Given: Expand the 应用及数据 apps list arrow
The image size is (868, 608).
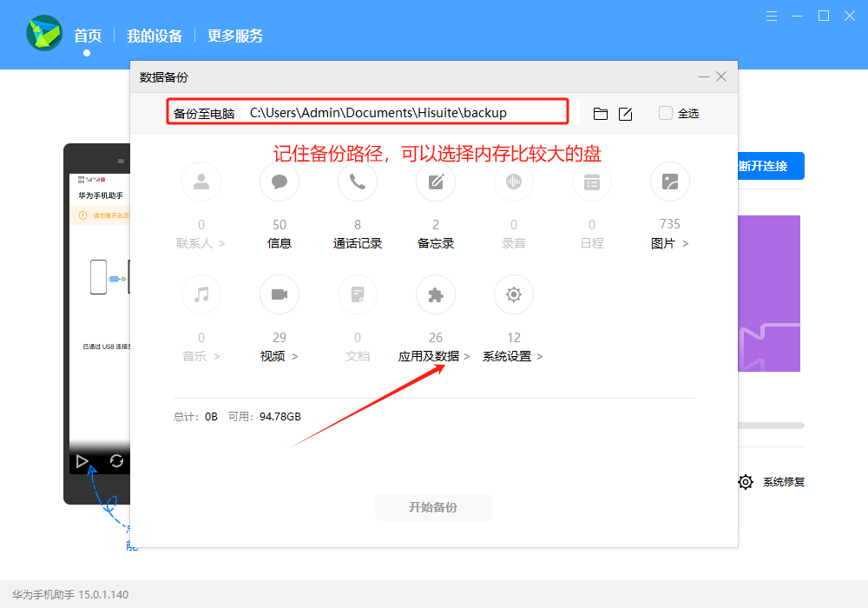Looking at the screenshot, I should click(x=467, y=357).
